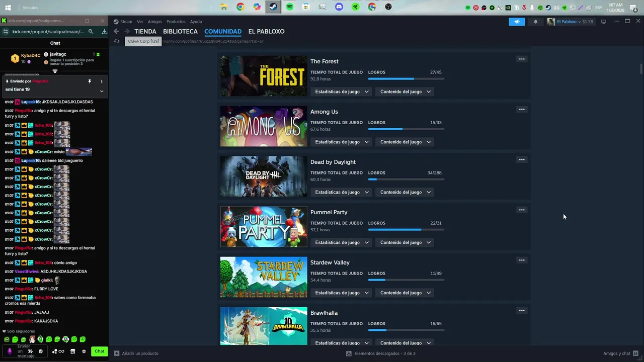Go back with Steam back arrow
Screen dimensions: 644x362
click(x=116, y=31)
